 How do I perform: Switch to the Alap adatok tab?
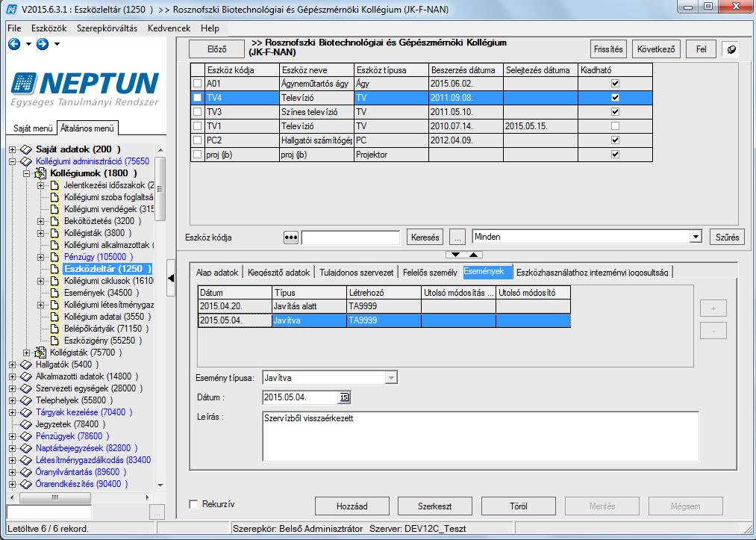tap(217, 272)
